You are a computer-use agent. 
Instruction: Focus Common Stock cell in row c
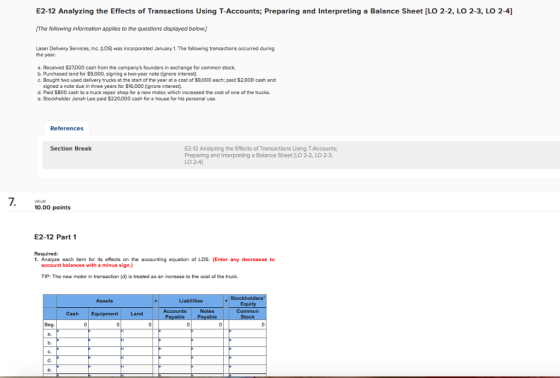tap(248, 351)
